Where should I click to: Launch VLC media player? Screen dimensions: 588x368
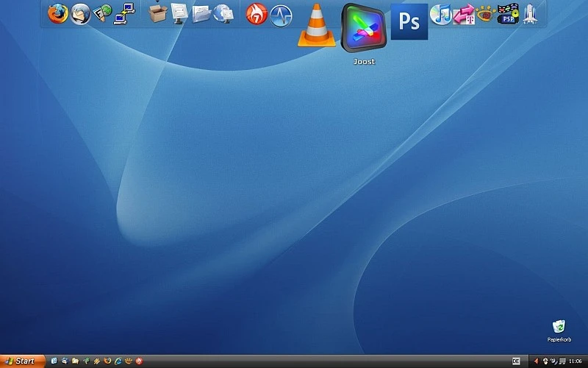316,26
